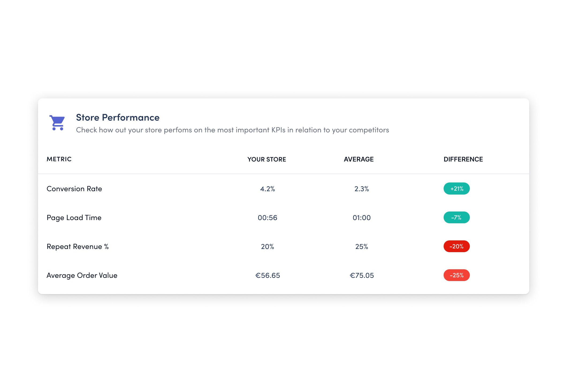This screenshot has width=579, height=392.
Task: Select your store's 4.2% conversion value
Action: (268, 189)
